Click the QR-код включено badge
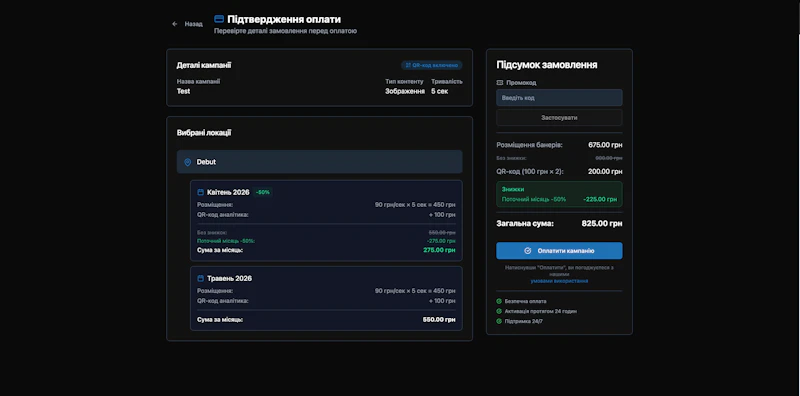800x396 pixels. [x=432, y=65]
